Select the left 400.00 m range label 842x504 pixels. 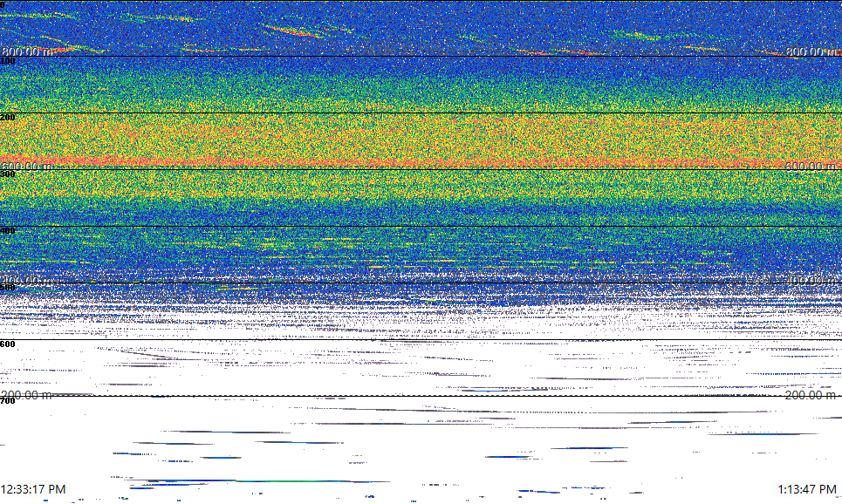(x=27, y=281)
